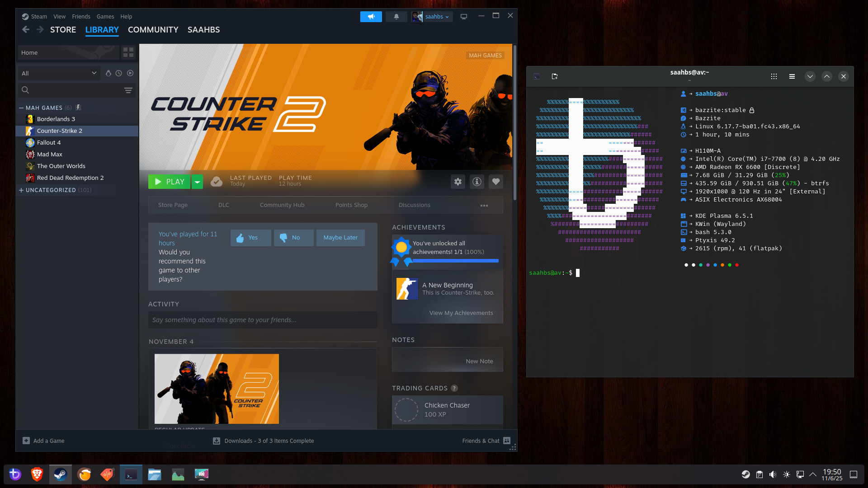Click the activity post text field
This screenshot has width=868, height=488.
tap(263, 320)
